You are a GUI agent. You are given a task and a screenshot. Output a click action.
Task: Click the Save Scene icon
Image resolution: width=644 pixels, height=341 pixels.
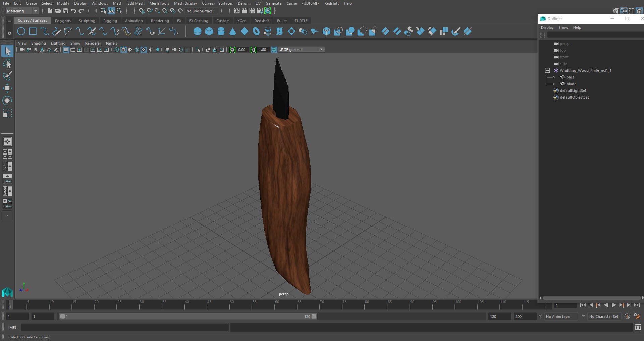(x=66, y=11)
